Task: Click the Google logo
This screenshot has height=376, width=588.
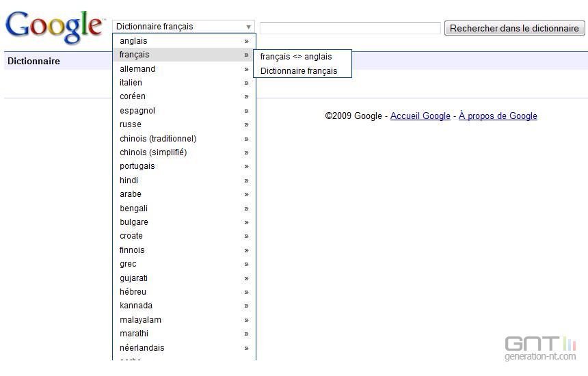Action: pyautogui.click(x=53, y=27)
